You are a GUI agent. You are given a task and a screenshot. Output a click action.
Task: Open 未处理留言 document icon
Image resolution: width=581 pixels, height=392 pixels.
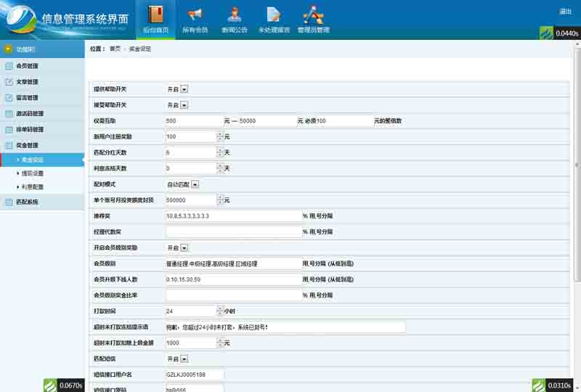tap(273, 14)
